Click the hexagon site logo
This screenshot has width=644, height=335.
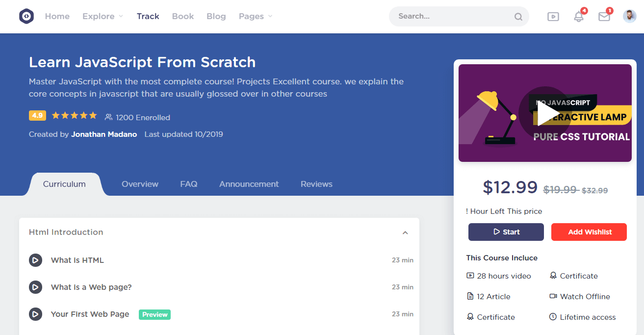click(x=26, y=16)
